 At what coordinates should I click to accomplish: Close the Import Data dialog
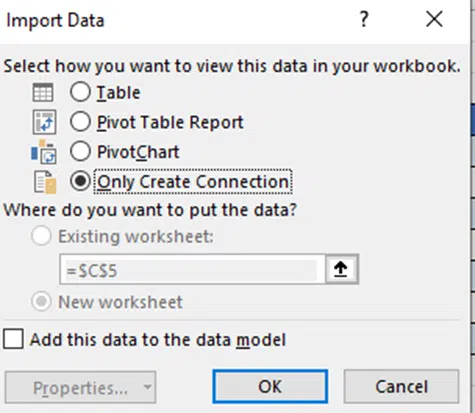tap(434, 19)
